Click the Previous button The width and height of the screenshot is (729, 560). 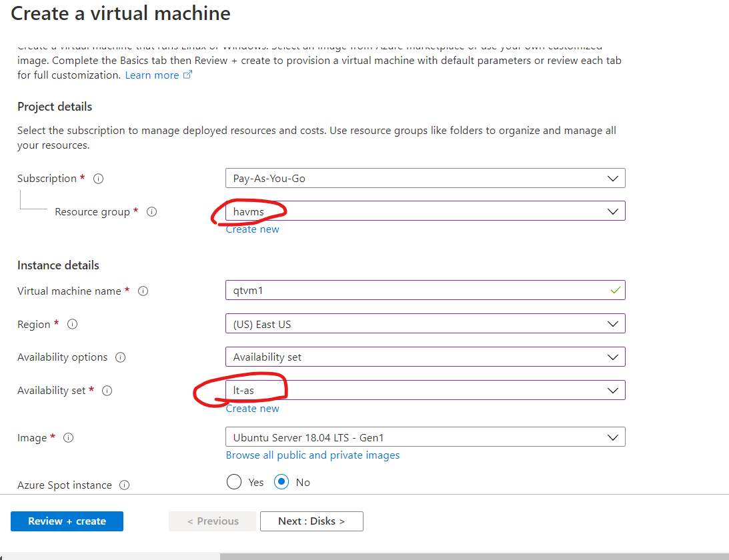pos(213,521)
